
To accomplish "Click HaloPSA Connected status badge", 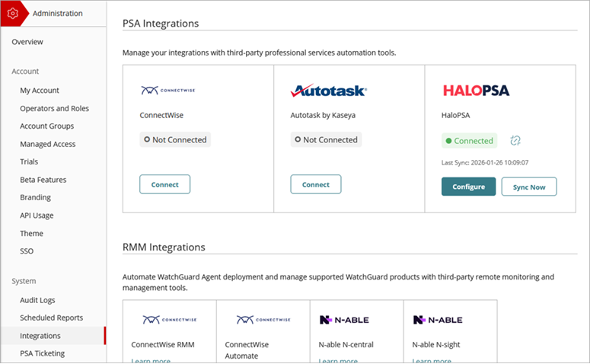I will point(469,141).
